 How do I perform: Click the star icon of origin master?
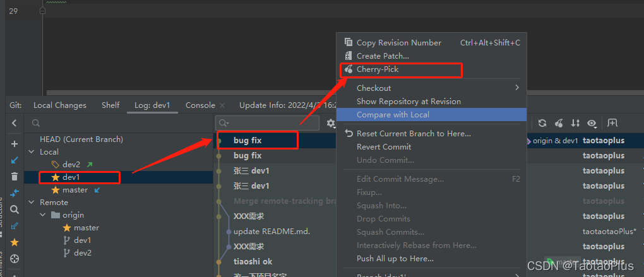click(67, 228)
